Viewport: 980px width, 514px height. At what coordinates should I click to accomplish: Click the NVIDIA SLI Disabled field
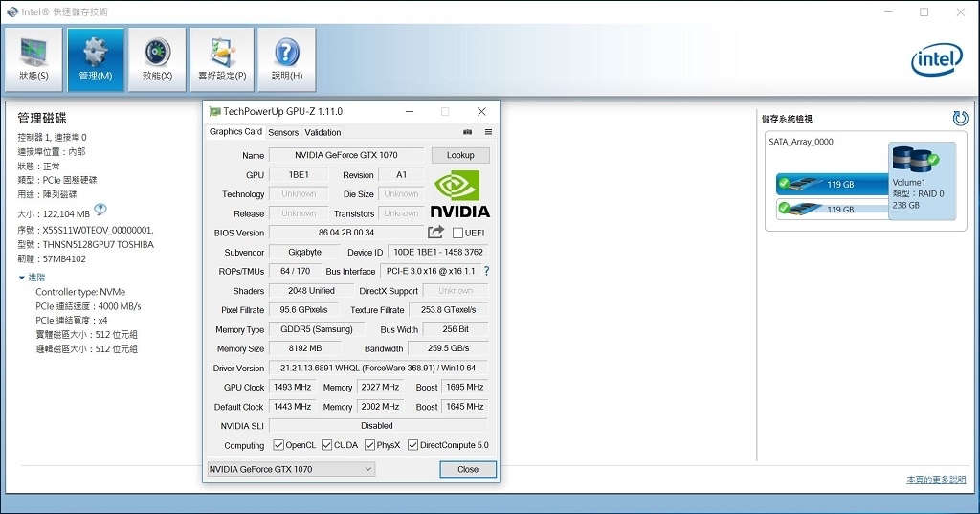point(378,426)
